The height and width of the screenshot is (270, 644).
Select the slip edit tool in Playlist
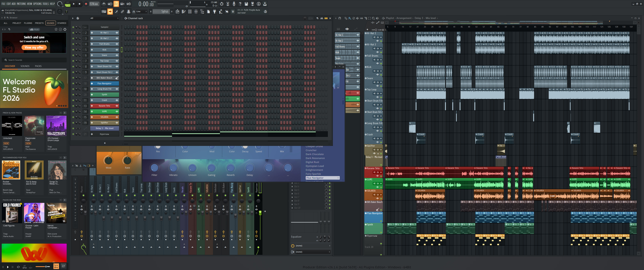[x=362, y=18]
